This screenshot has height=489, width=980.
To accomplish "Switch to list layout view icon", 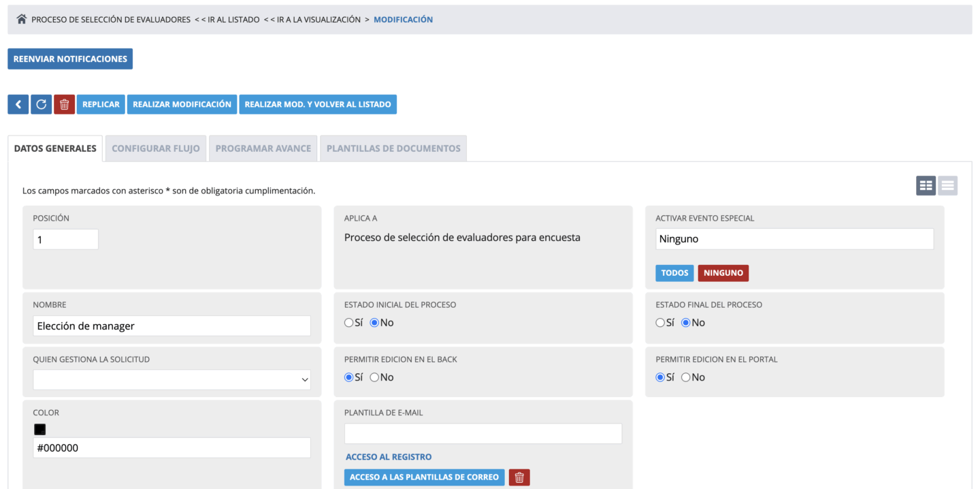I will [x=948, y=185].
